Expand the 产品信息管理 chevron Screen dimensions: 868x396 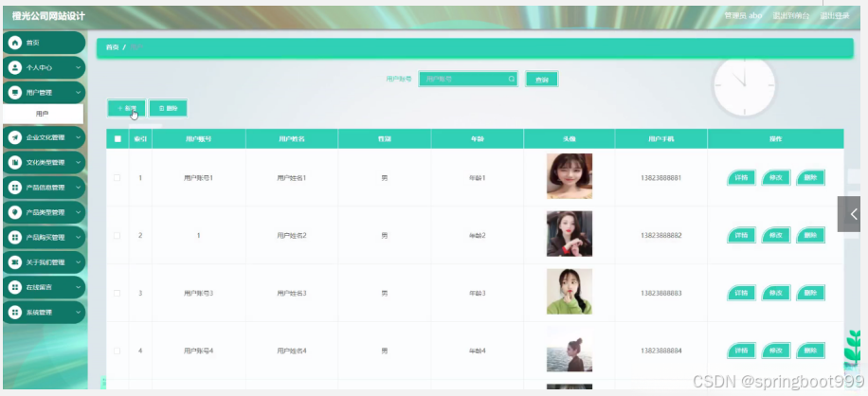click(78, 188)
